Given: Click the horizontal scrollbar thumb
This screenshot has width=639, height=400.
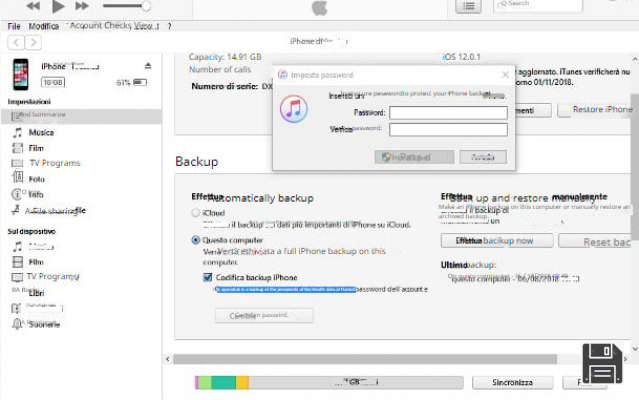Looking at the screenshot, I should pos(365,359).
